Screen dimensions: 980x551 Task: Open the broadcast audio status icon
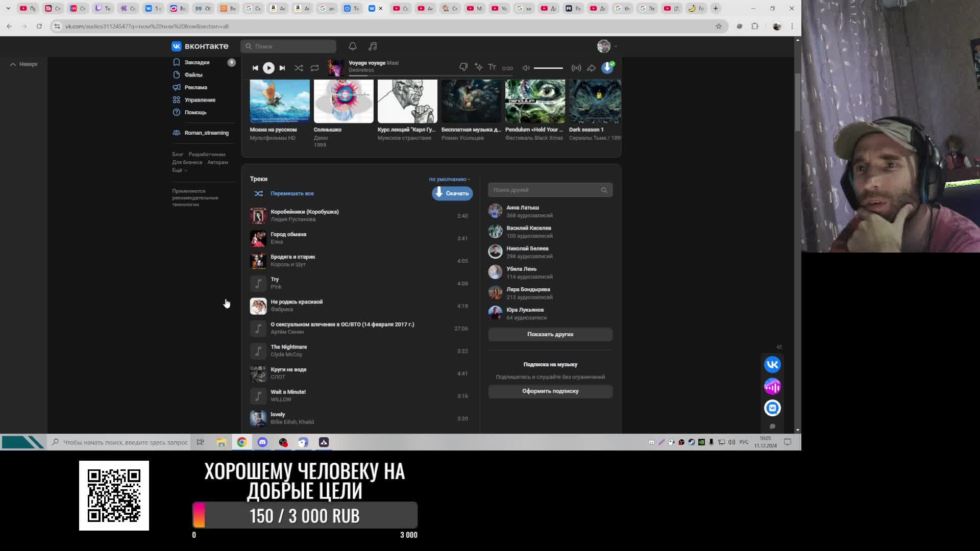click(576, 68)
